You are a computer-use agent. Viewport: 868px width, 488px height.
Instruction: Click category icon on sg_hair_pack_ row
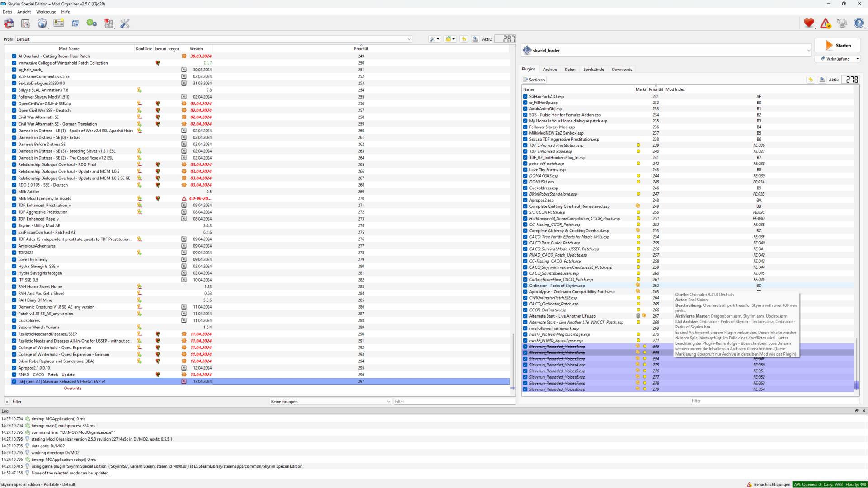(x=184, y=70)
